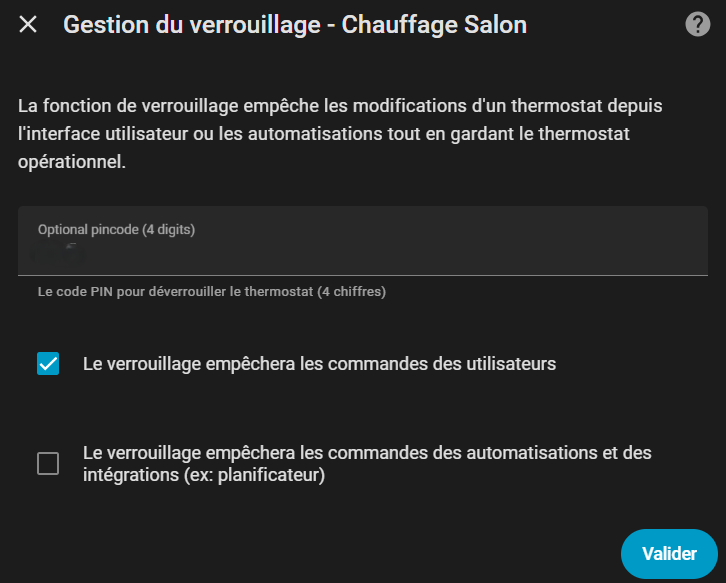Open help via the question mark icon
This screenshot has width=726, height=583.
click(697, 25)
